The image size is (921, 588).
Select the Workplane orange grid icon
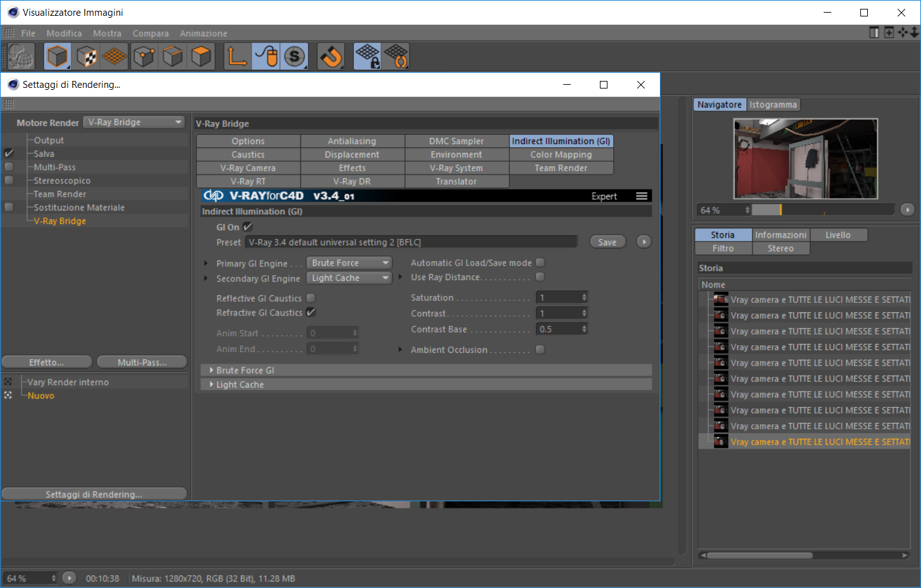[114, 57]
